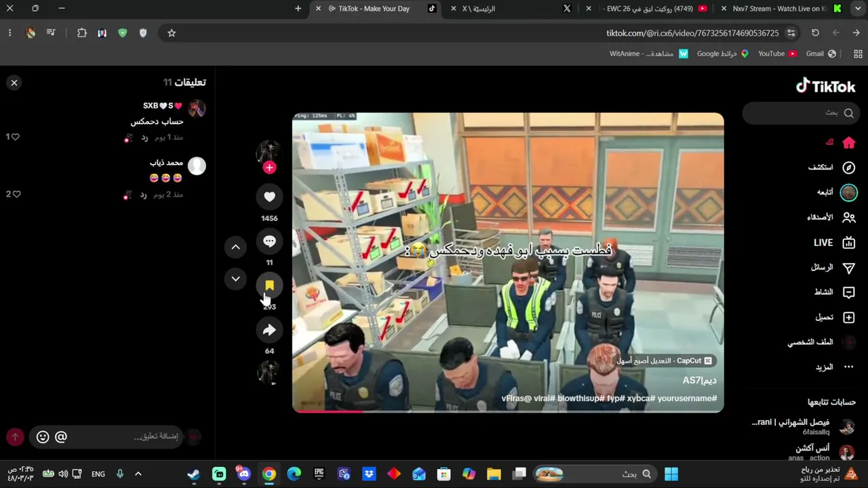This screenshot has height=488, width=868.
Task: Go to the For You home icon
Action: click(848, 142)
